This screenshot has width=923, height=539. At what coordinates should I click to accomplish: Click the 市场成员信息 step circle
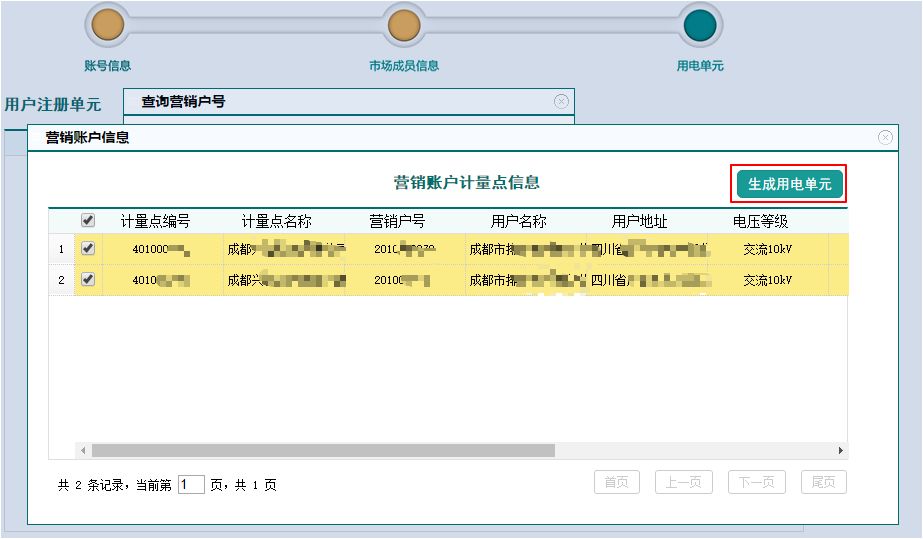(403, 25)
